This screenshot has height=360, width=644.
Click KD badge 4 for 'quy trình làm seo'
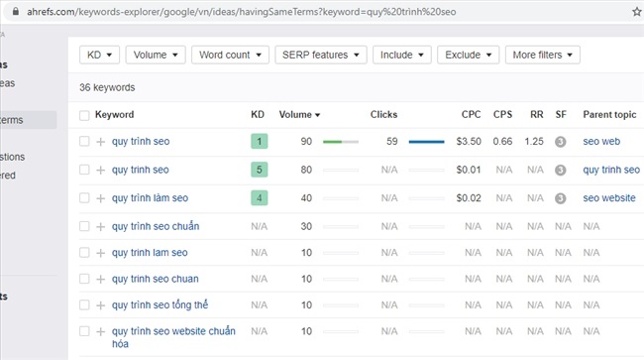(x=260, y=198)
